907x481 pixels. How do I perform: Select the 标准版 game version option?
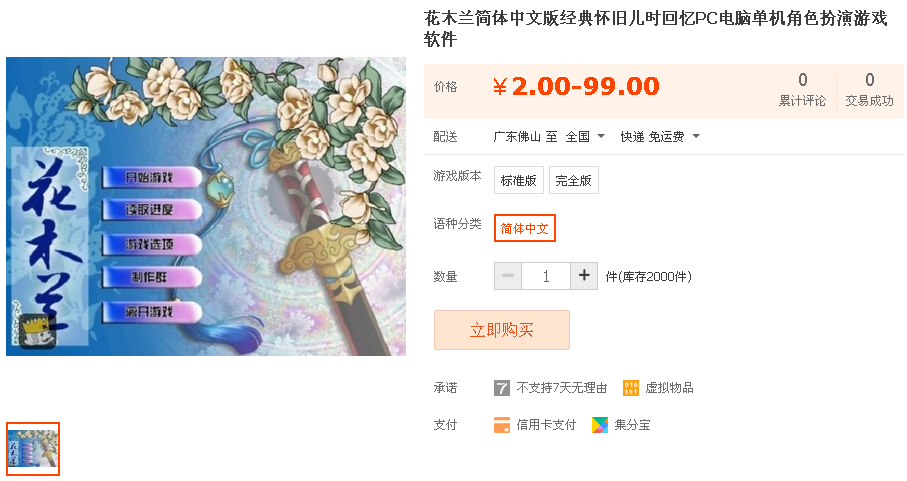point(518,180)
